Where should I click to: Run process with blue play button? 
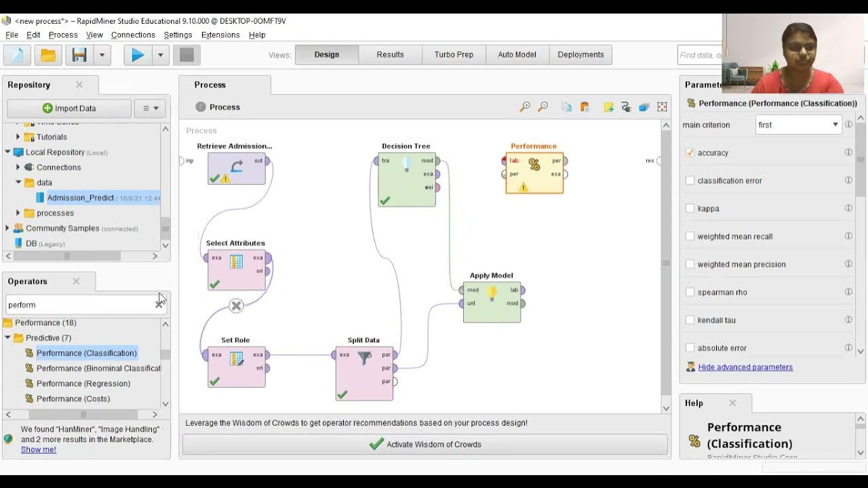coord(138,55)
